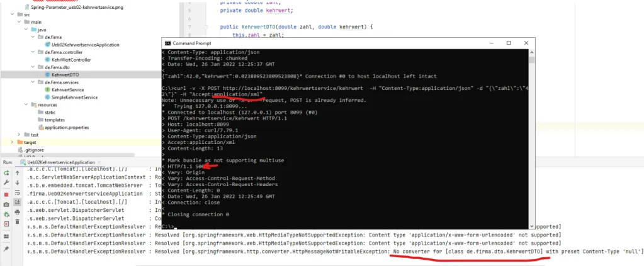Select Spring-Parameter_ueb02-kehrwertservice.png file
The image size is (644, 266).
coord(77,8)
